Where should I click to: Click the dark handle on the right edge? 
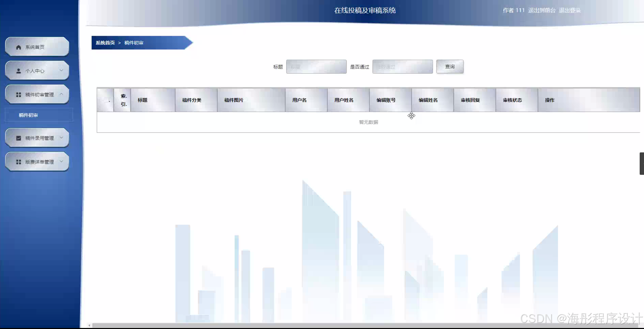[641, 163]
